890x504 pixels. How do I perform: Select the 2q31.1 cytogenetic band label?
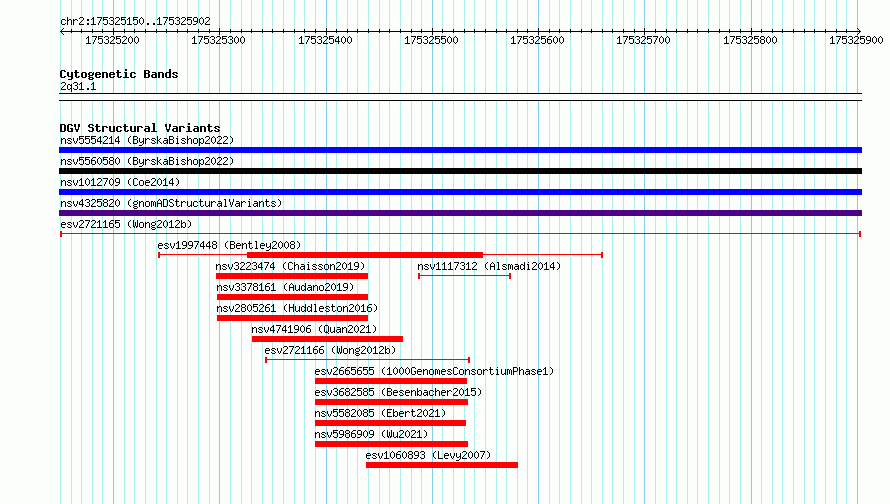tap(78, 86)
